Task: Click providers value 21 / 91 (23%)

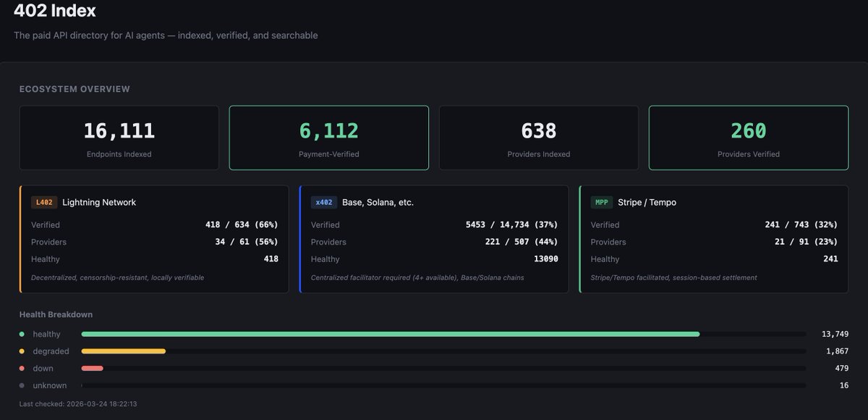Action: (x=807, y=242)
